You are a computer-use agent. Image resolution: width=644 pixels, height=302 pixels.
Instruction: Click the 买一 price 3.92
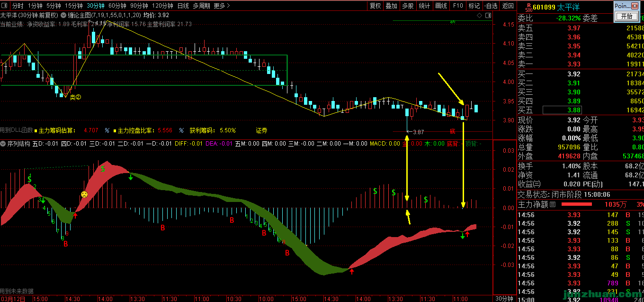573,74
